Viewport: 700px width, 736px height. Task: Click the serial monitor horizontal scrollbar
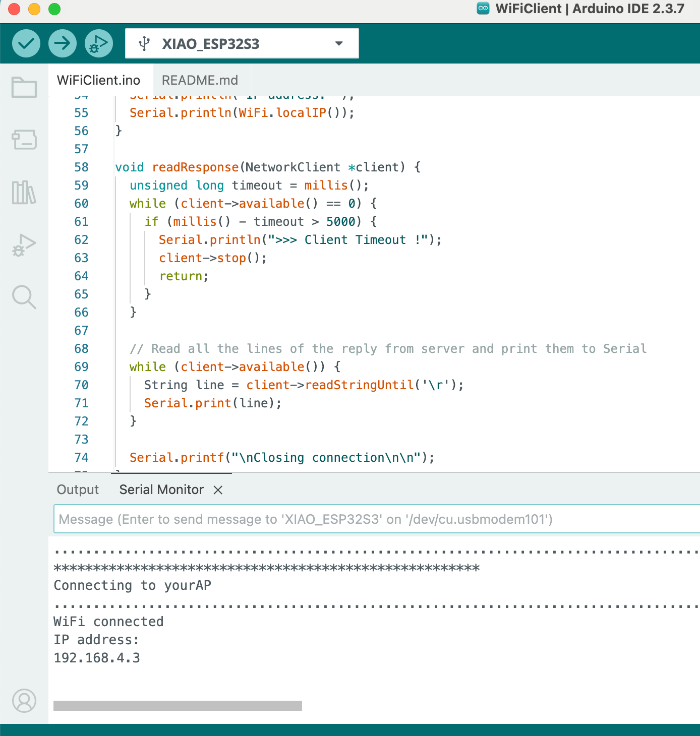178,706
